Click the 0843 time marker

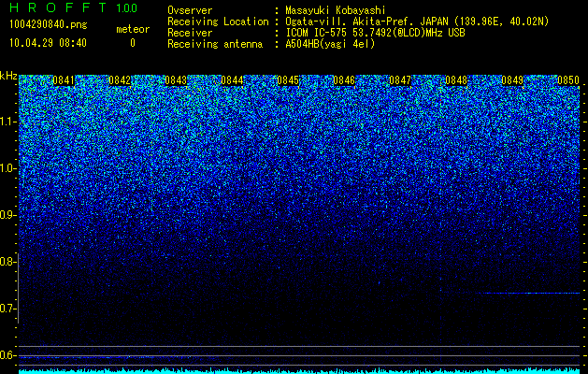pos(176,80)
